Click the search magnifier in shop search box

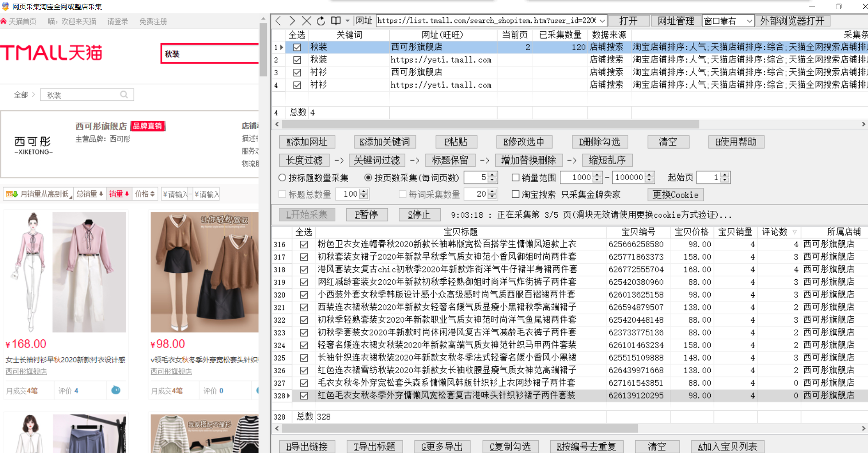click(x=124, y=94)
